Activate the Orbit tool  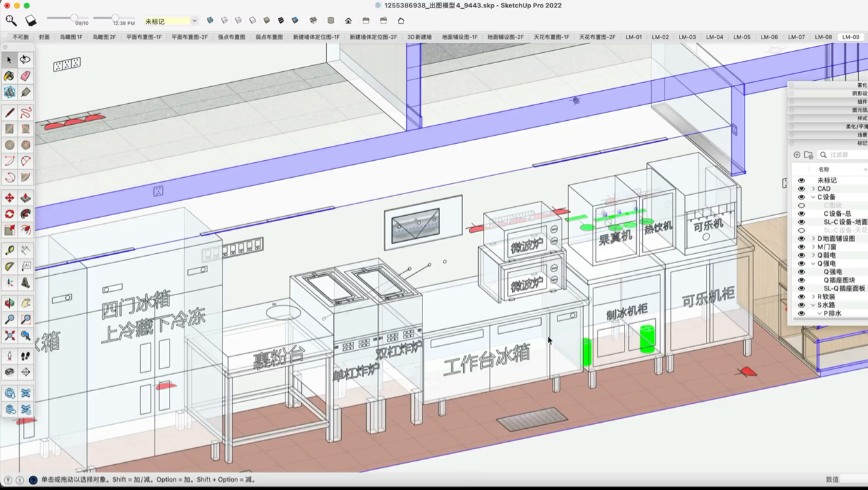click(9, 303)
